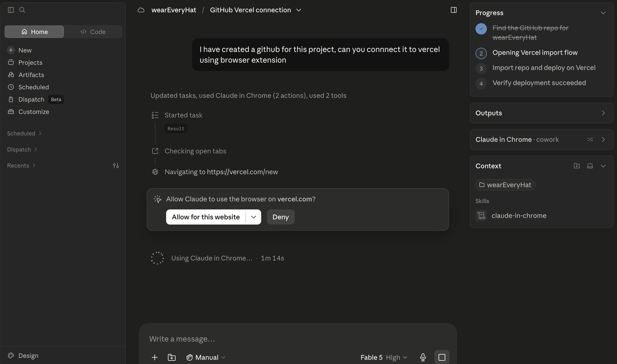
Task: Focus the Write a message input
Action: [298, 339]
